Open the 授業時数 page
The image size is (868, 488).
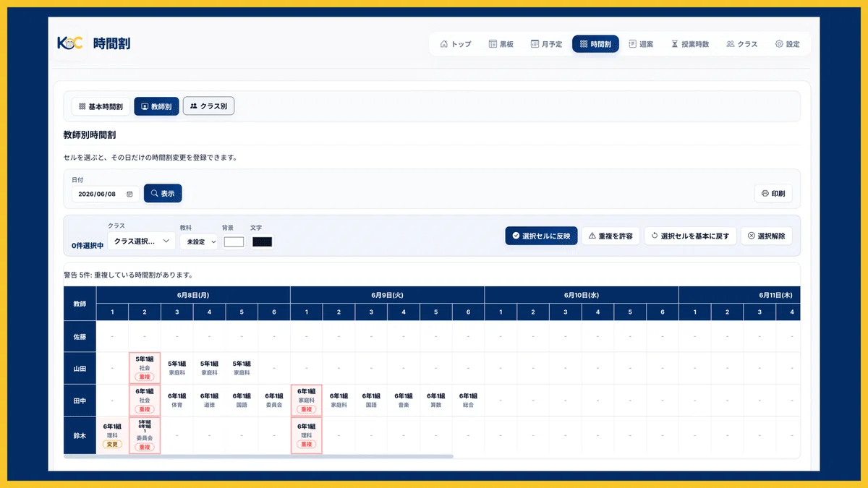click(690, 44)
